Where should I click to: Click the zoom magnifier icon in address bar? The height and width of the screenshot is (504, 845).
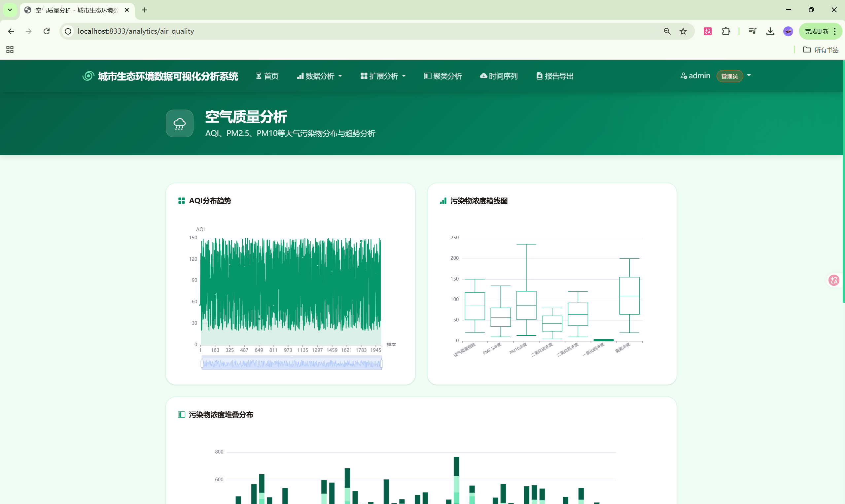[x=667, y=31]
